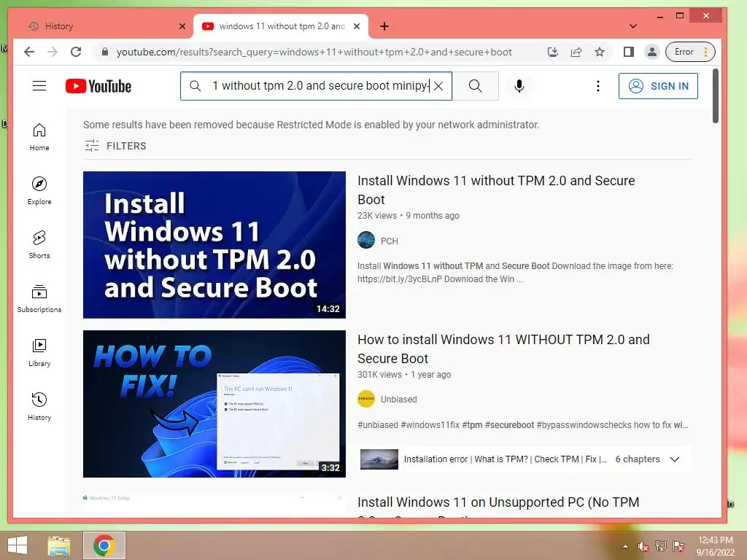Screen dimensions: 747x560
Task: Open the PCH channel name link
Action: [390, 241]
